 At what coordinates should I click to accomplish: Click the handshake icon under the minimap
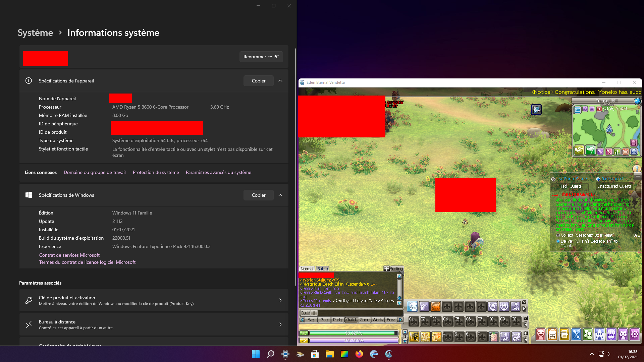[579, 150]
